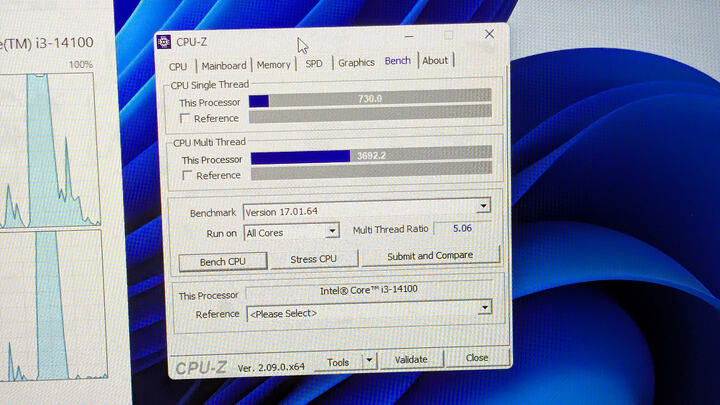Open the Reference Please Select dropdown

[x=484, y=307]
